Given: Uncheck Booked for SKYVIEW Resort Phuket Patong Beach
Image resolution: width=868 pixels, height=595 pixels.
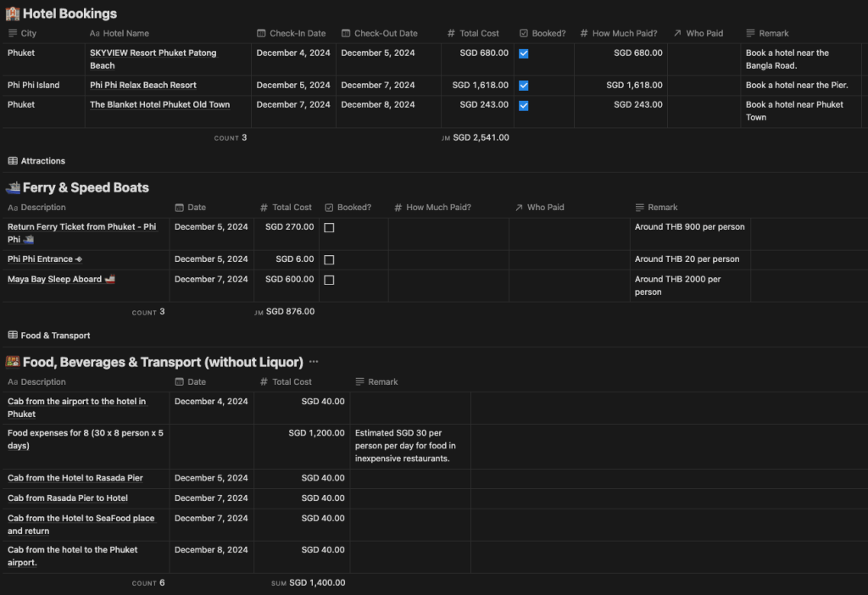Looking at the screenshot, I should (x=524, y=53).
